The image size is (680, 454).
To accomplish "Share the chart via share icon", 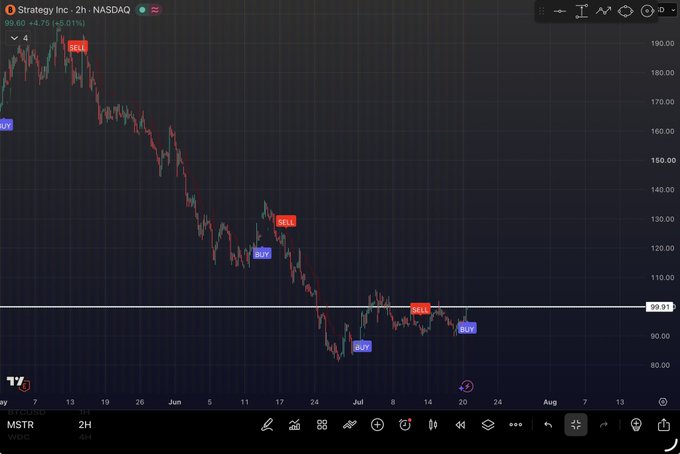I will [x=664, y=424].
